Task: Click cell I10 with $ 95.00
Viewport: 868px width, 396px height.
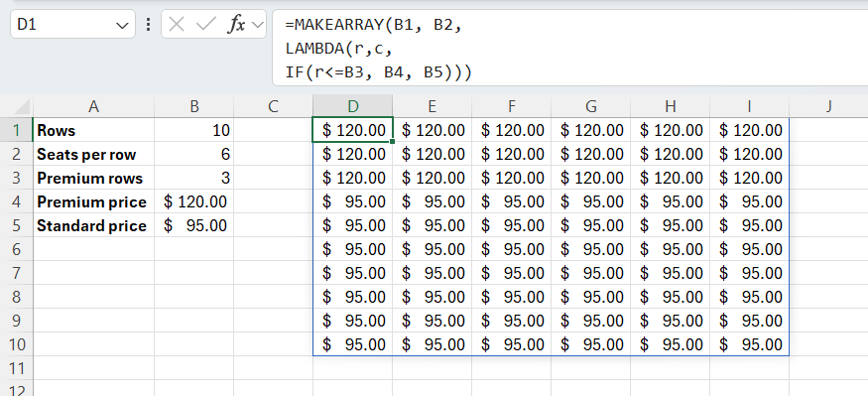Action: [749, 344]
